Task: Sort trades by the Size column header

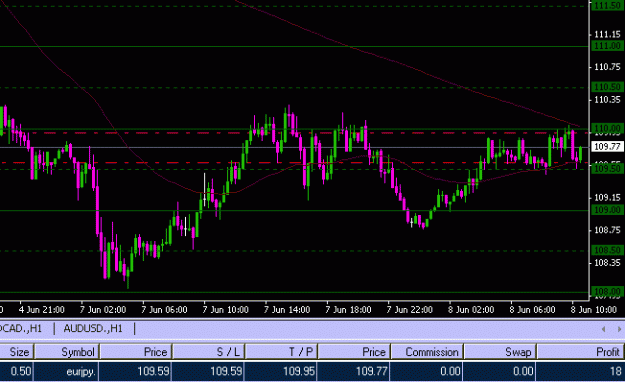Action: pyautogui.click(x=17, y=352)
